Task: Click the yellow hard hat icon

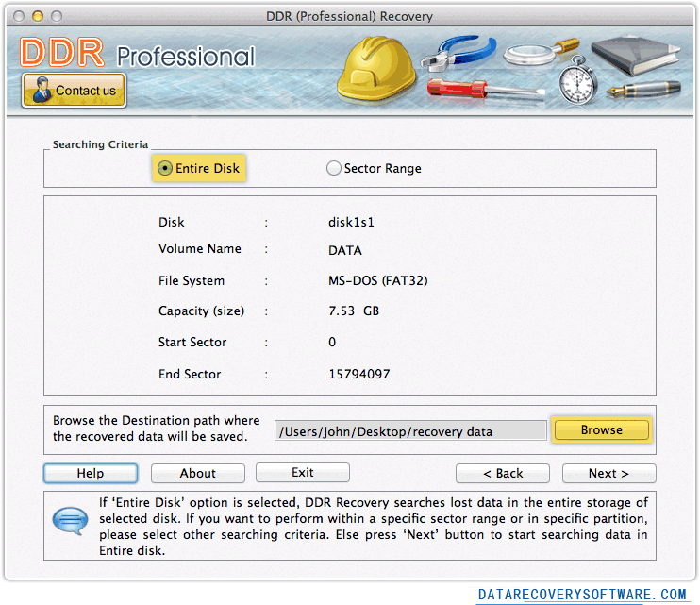Action: tap(375, 68)
